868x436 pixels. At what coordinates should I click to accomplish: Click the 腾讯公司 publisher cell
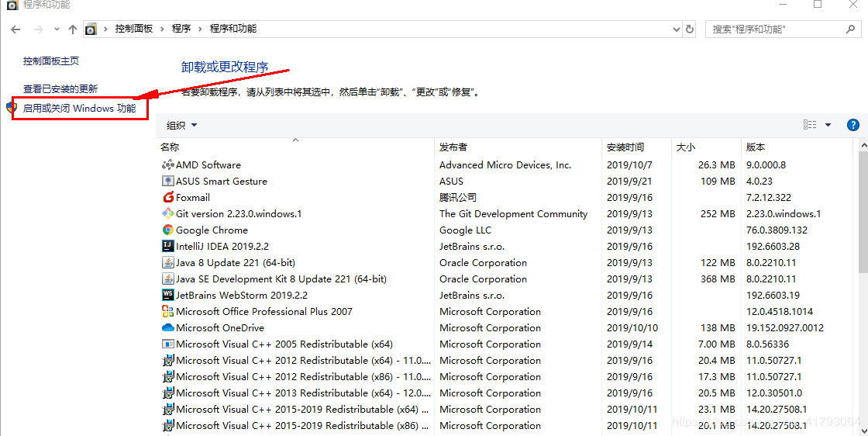[458, 197]
